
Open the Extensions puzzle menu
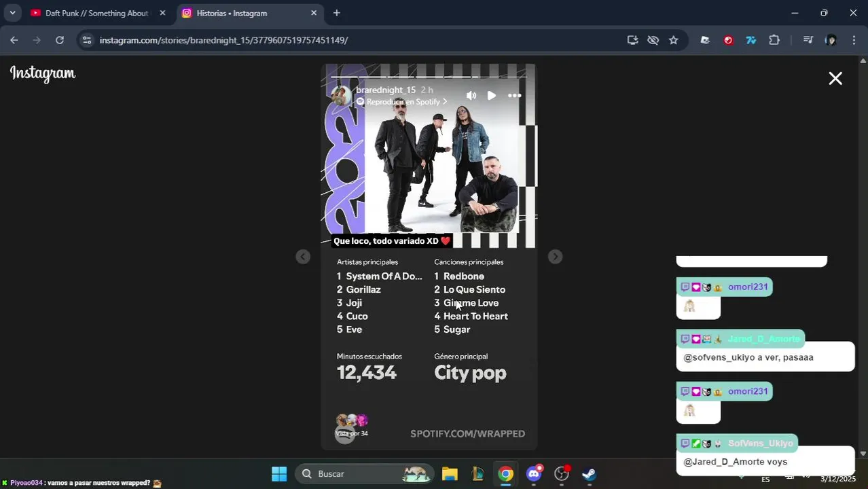pos(774,40)
